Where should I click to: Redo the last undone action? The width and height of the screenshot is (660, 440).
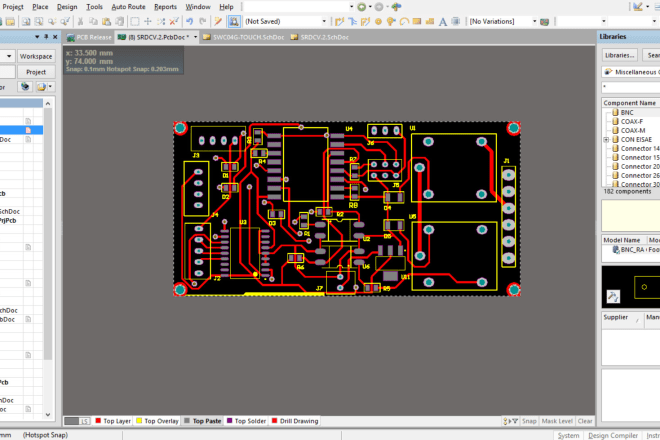pos(202,21)
